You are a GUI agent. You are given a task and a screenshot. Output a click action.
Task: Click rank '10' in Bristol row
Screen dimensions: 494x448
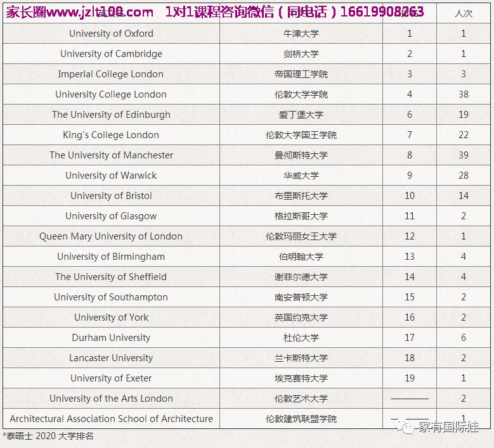[410, 196]
